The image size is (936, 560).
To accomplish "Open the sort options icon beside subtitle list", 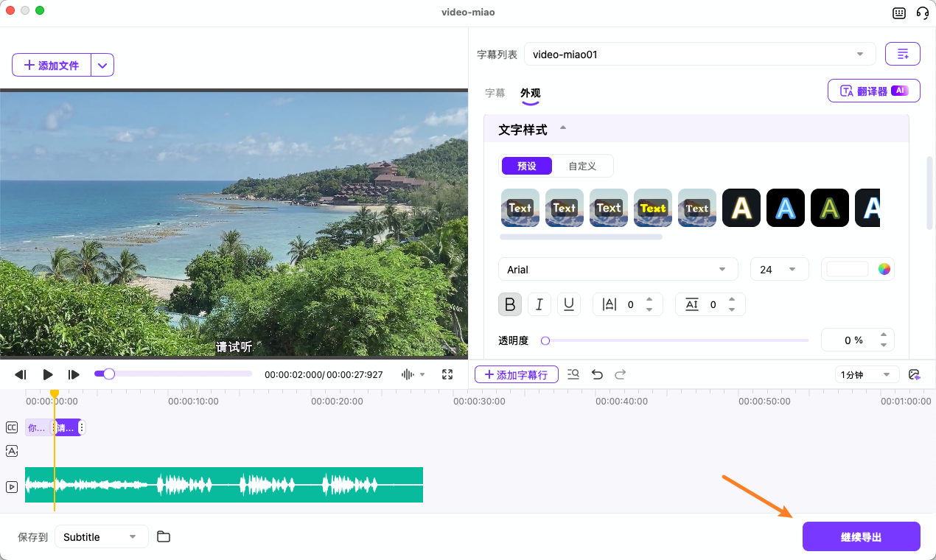I will click(x=902, y=53).
